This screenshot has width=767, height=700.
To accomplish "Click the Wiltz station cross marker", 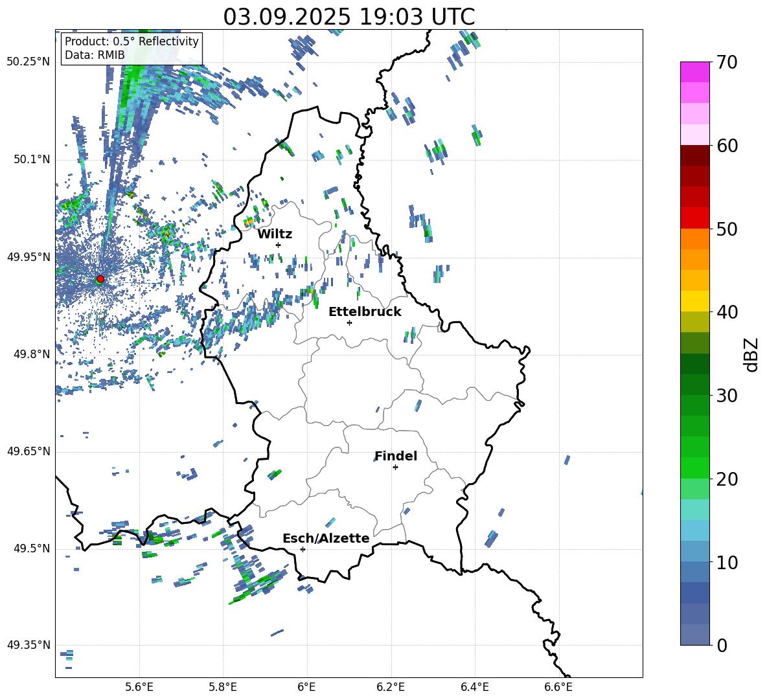I will (279, 245).
